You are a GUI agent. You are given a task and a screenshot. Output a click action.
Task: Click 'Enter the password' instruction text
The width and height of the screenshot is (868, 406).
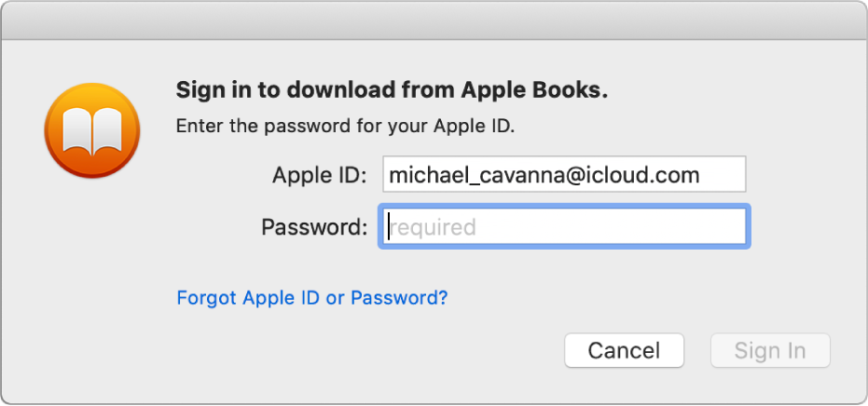[345, 127]
